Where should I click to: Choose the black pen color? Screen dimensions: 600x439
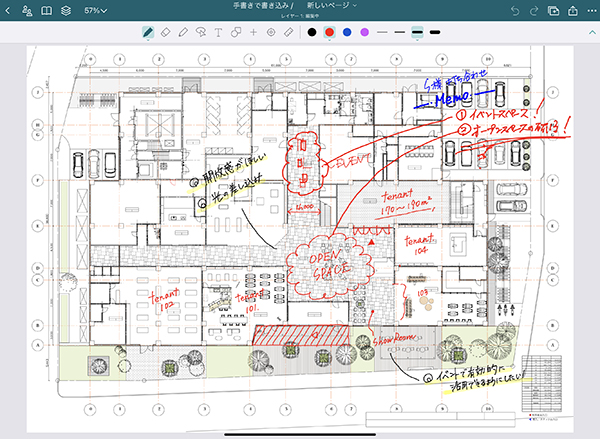coord(312,32)
